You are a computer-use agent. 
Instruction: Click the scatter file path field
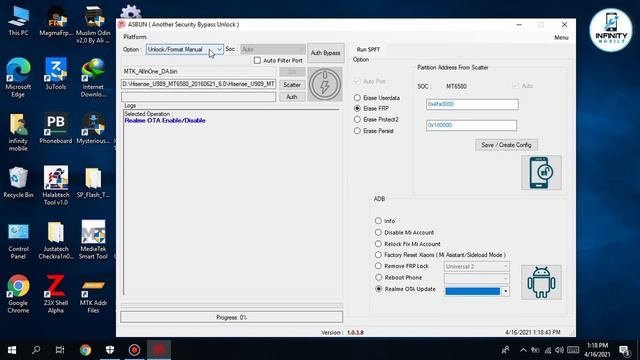199,84
